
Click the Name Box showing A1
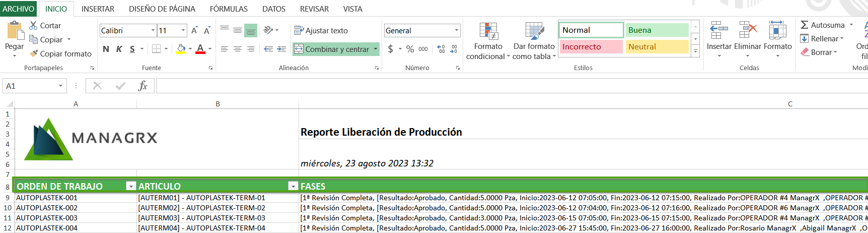(30, 86)
